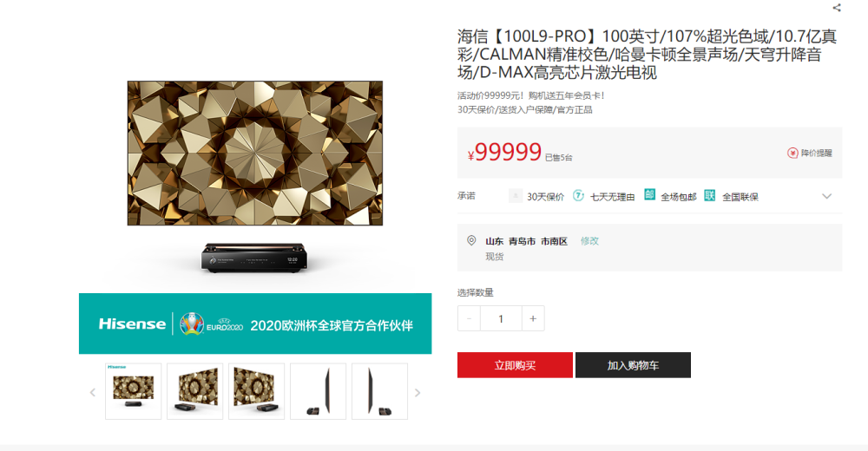This screenshot has height=451, width=868.
Task: Click 加入购物车 add to cart button
Action: pos(634,365)
